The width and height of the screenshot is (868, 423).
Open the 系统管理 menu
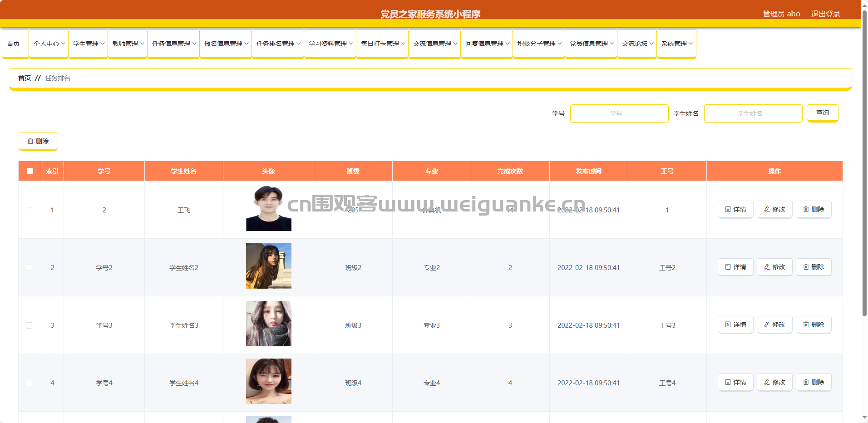click(x=677, y=44)
